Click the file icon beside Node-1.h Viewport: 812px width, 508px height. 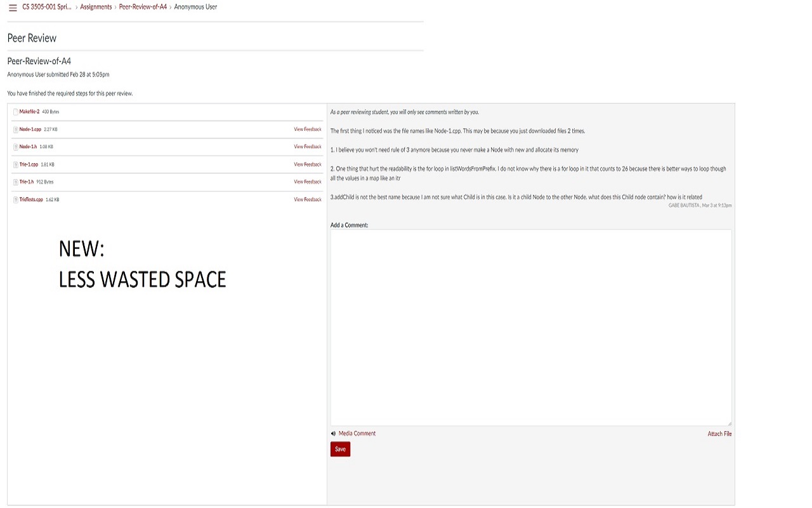(16, 147)
